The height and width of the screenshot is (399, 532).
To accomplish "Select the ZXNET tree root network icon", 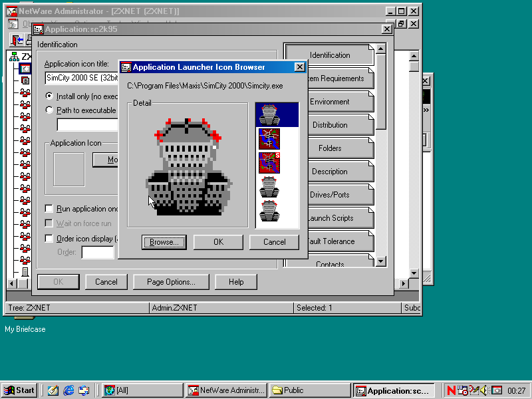I will click(x=14, y=57).
